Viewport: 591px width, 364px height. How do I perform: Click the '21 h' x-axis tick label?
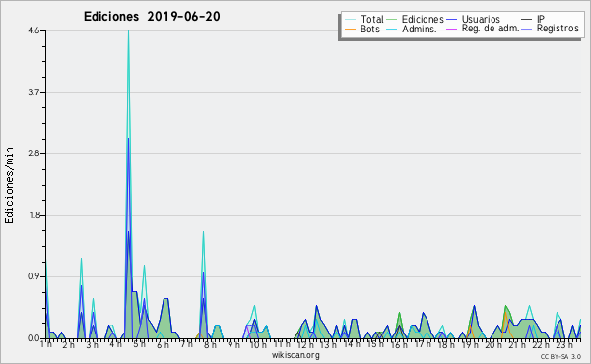[517, 344]
